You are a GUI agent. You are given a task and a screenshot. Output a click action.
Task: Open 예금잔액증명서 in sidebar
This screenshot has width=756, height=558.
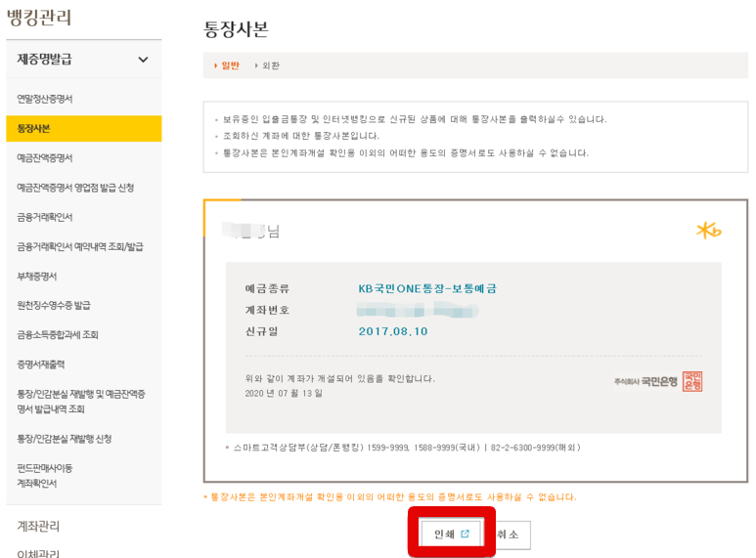45,158
